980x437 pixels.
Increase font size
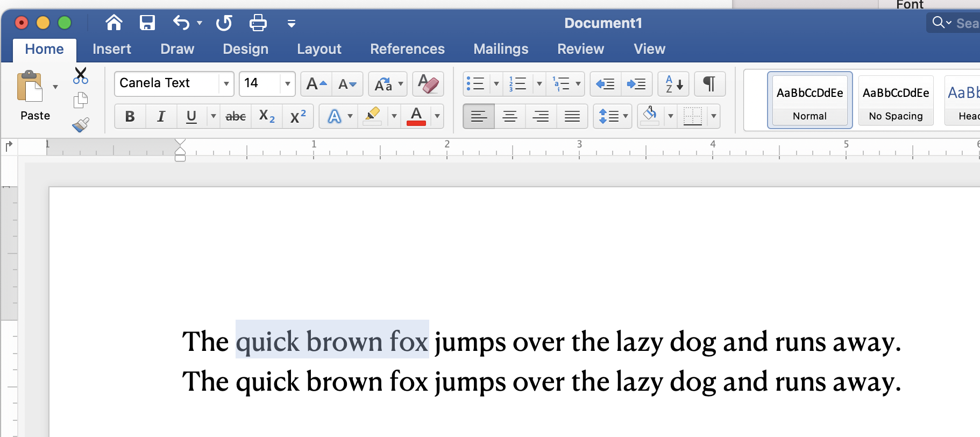(316, 84)
